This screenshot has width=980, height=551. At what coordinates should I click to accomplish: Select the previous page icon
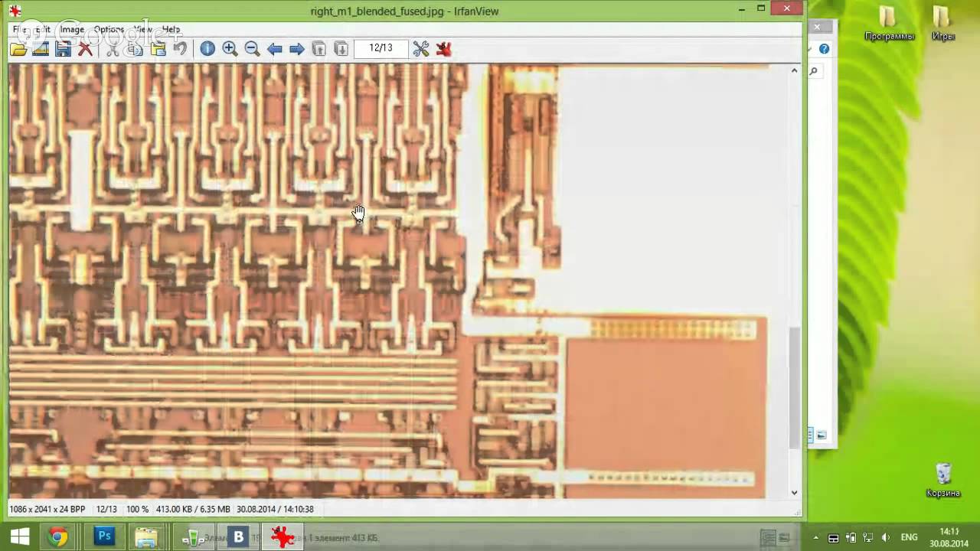coord(319,49)
